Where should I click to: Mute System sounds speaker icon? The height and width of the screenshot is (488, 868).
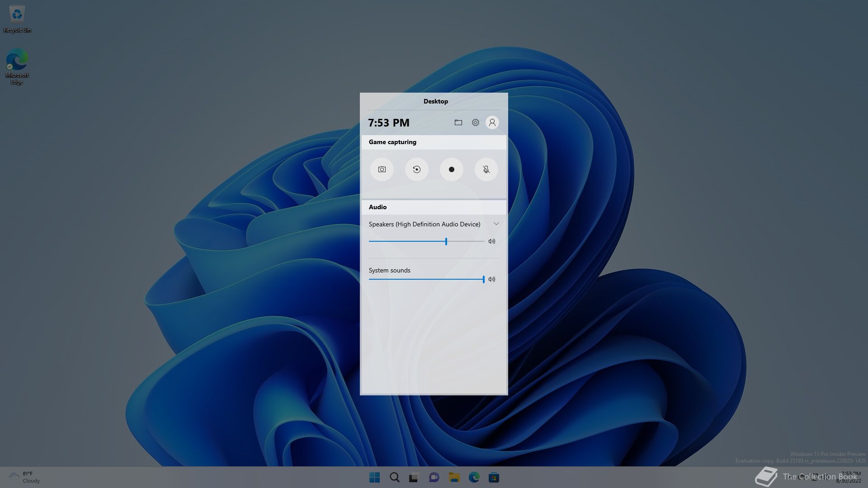click(492, 279)
